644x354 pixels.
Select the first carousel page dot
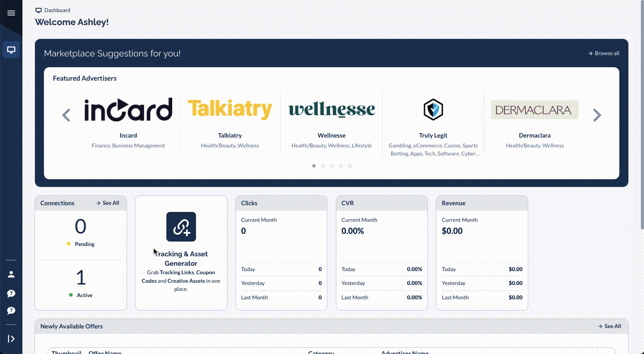click(314, 166)
